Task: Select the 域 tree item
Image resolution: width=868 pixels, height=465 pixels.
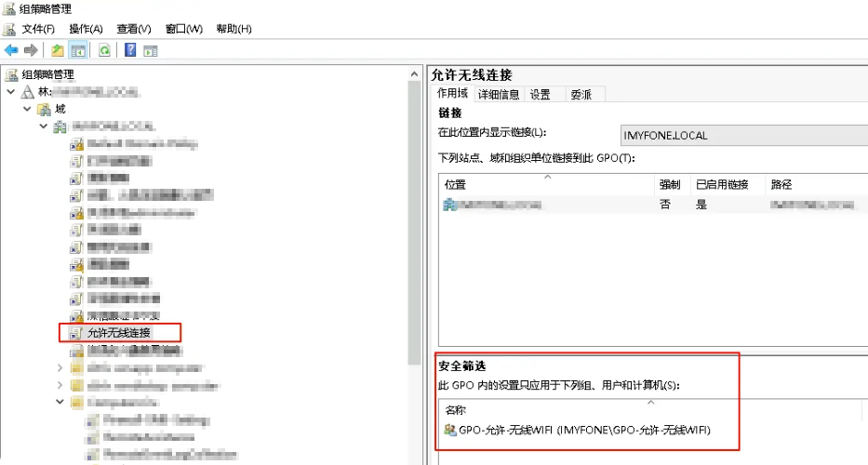Action: 60,109
